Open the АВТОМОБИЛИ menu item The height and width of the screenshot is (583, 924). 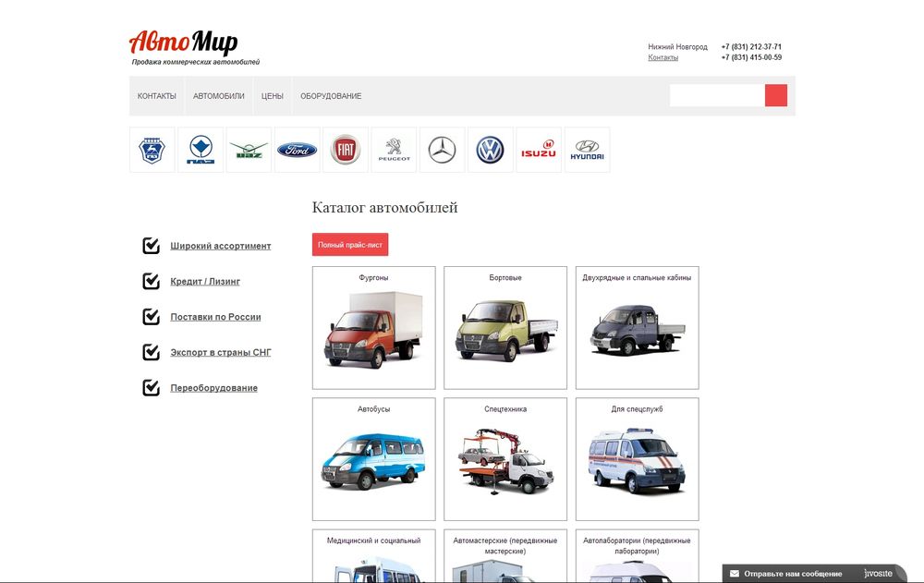coord(219,96)
